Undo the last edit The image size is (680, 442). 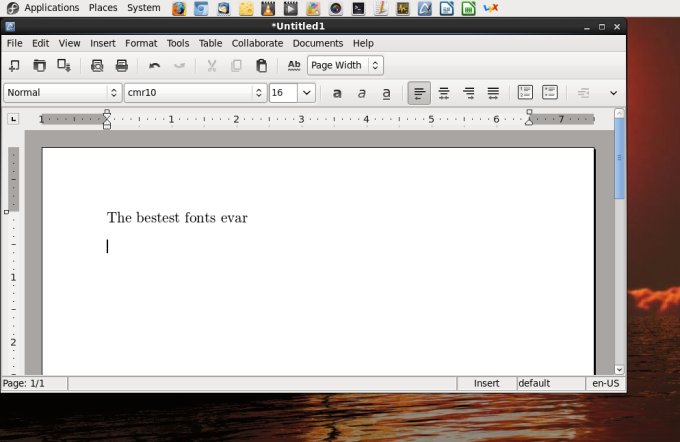(x=154, y=66)
